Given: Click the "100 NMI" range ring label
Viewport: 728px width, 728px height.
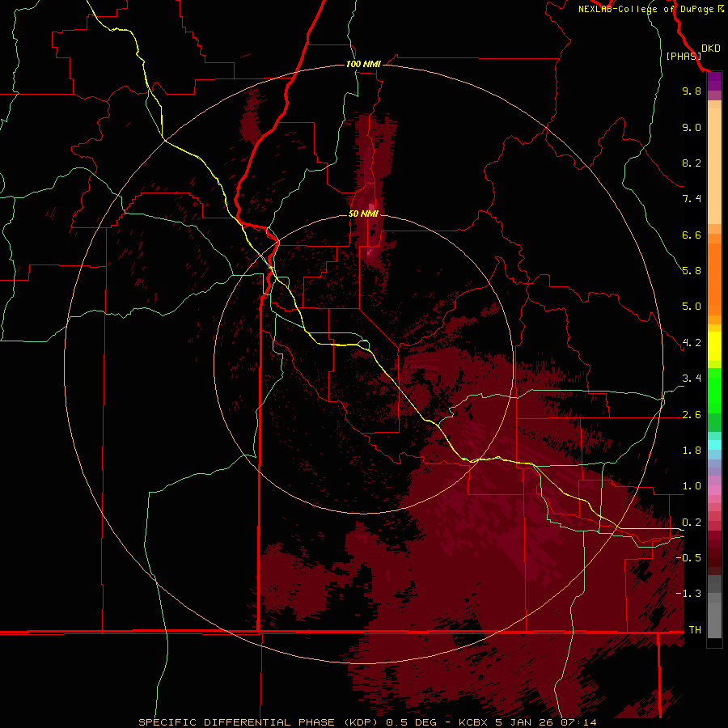Looking at the screenshot, I should [x=363, y=64].
